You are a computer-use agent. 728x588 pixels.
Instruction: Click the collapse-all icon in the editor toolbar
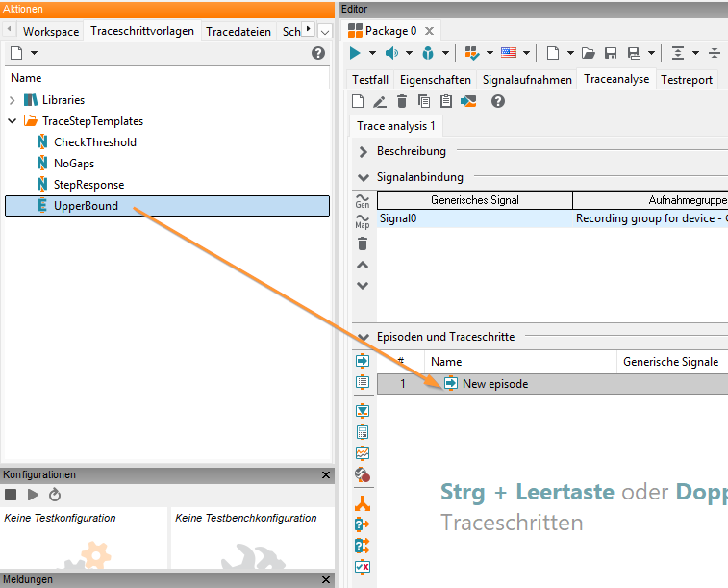click(715, 54)
